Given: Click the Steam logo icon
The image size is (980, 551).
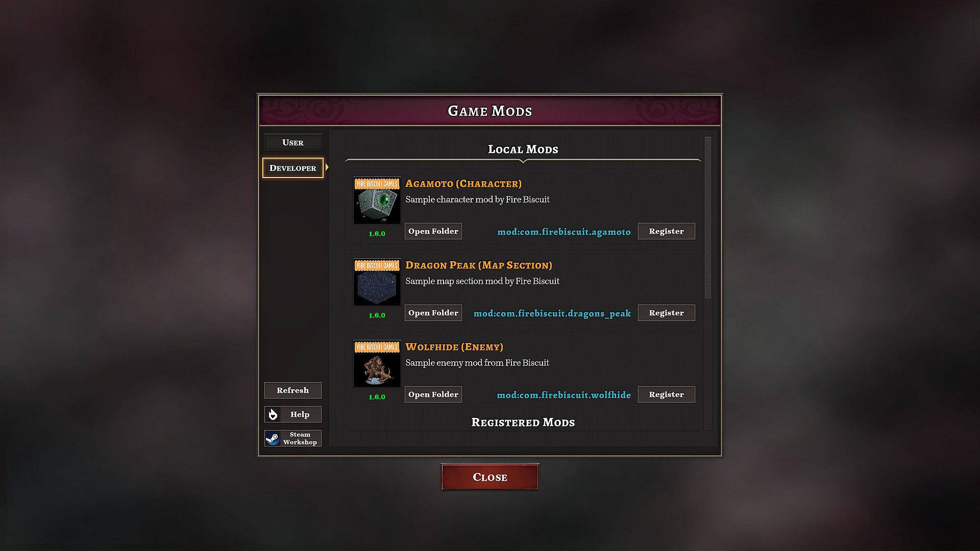Looking at the screenshot, I should 273,438.
